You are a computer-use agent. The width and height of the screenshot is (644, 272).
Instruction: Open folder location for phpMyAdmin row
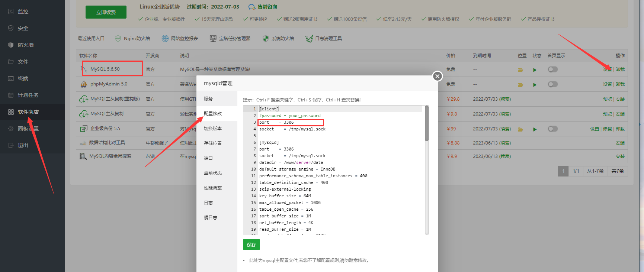click(x=520, y=85)
